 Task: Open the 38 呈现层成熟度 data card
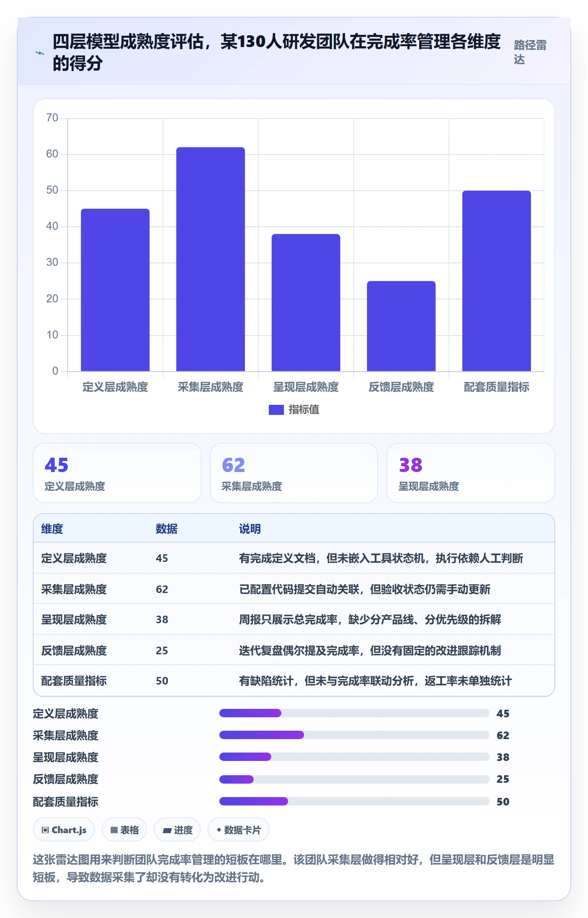click(x=471, y=473)
